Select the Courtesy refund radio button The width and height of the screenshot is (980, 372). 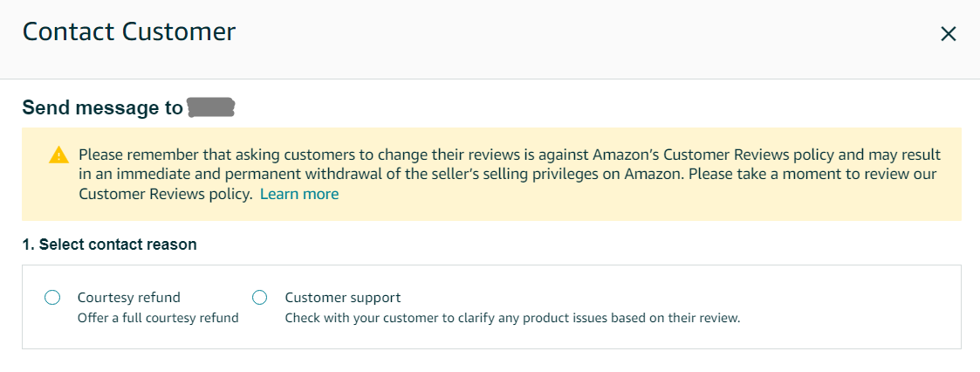click(x=52, y=298)
